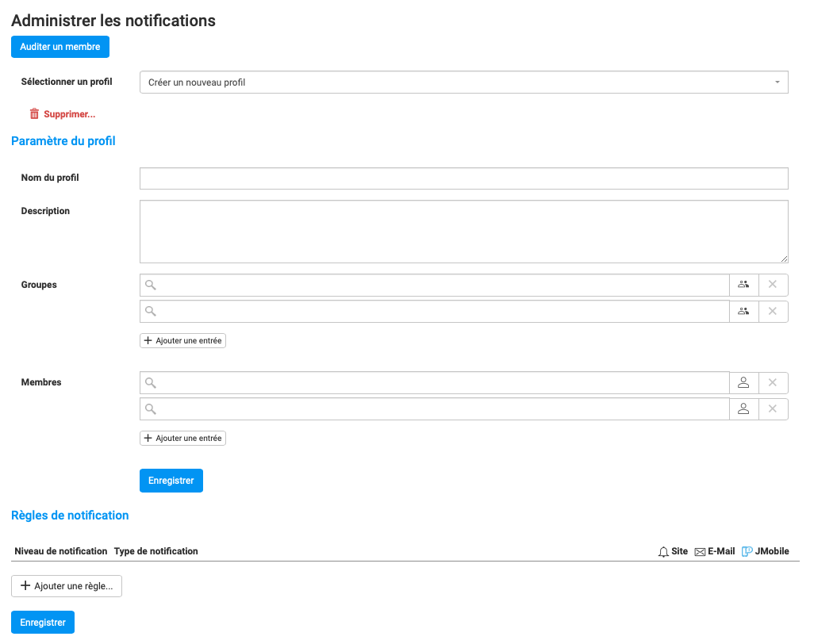Open the Sélectionner un profil dropdown
814x644 pixels.
point(463,82)
